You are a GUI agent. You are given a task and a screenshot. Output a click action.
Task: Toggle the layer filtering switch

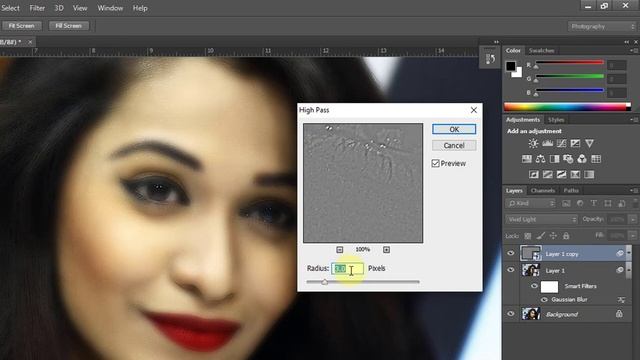635,203
